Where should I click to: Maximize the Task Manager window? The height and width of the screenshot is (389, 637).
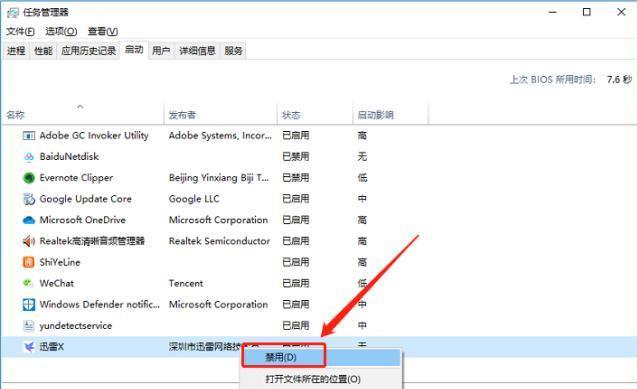click(x=587, y=12)
